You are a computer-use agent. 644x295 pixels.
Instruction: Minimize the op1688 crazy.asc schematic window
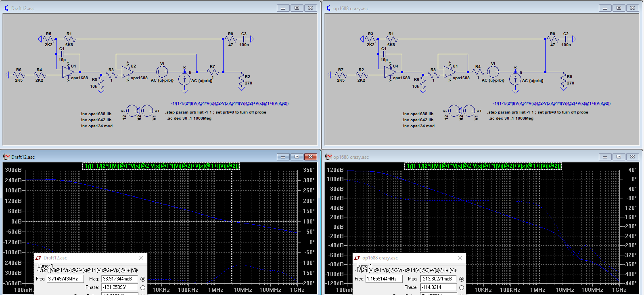point(605,8)
